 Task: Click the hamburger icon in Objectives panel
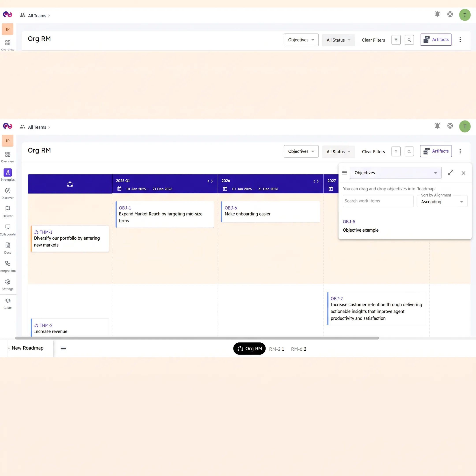coord(345,173)
